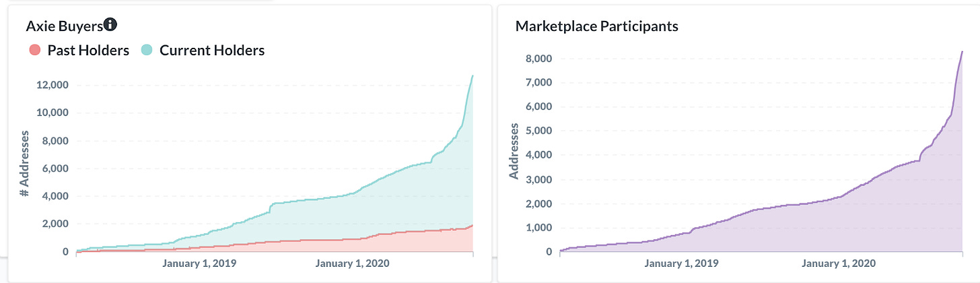The width and height of the screenshot is (980, 283).
Task: Click the info icon next to Axie Buyers
Action: [111, 25]
